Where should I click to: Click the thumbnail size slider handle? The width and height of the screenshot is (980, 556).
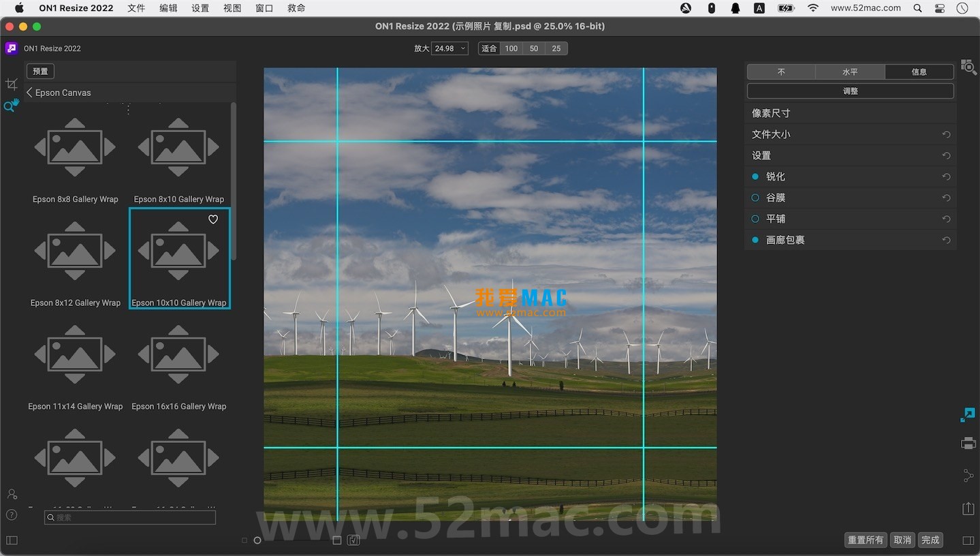pos(257,540)
